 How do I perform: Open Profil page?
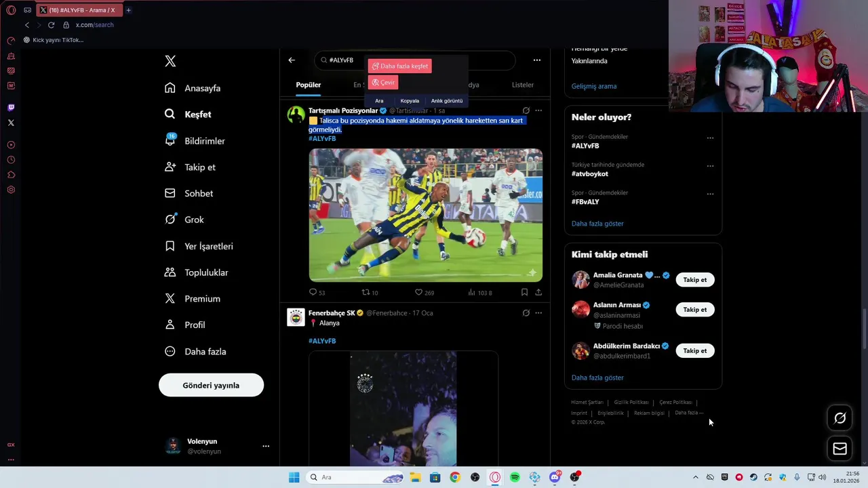(185, 325)
